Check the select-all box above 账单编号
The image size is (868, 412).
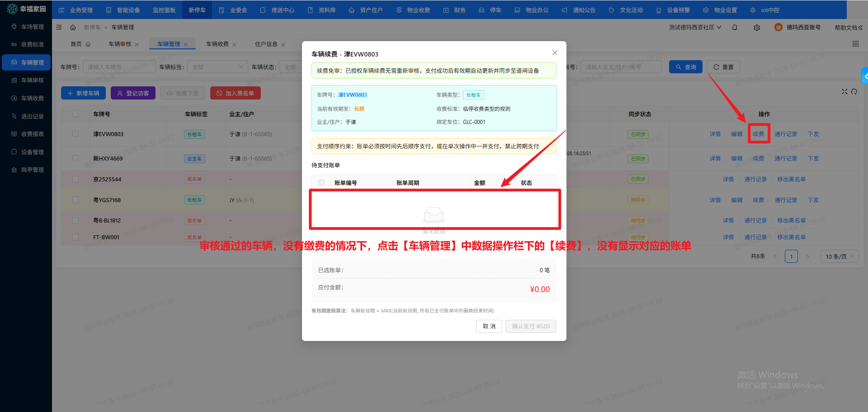[321, 182]
